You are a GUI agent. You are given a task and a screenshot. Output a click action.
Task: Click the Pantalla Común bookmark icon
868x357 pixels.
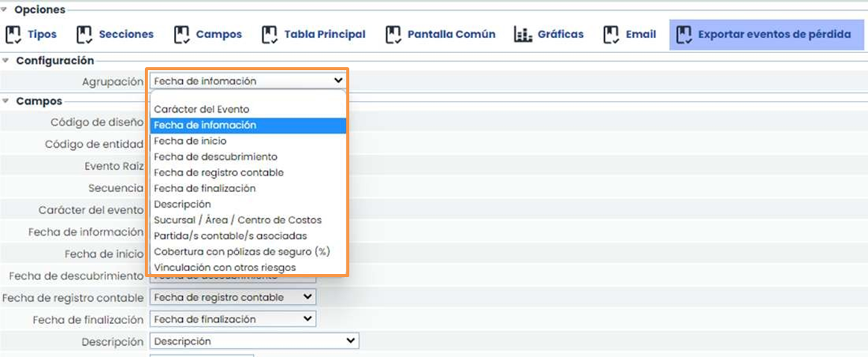click(393, 34)
